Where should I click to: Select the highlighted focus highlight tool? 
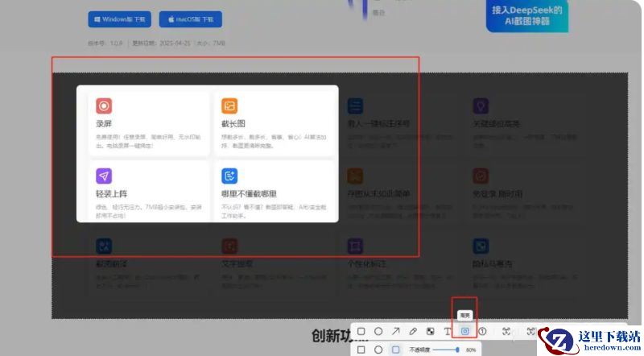pos(465,331)
